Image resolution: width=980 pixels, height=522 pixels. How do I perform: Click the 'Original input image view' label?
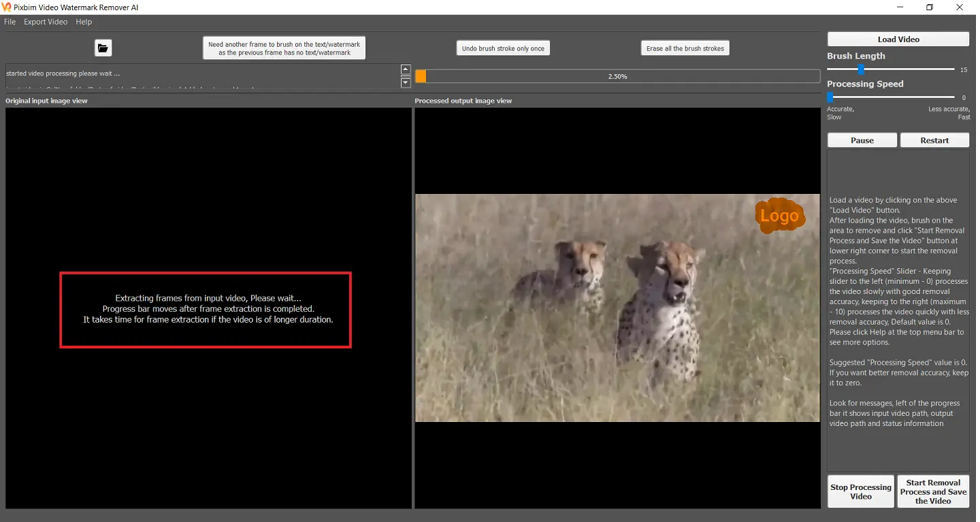[x=47, y=101]
